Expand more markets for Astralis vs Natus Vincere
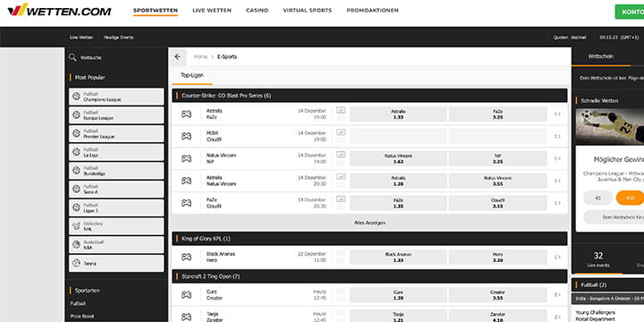This screenshot has width=644, height=322. tap(557, 181)
